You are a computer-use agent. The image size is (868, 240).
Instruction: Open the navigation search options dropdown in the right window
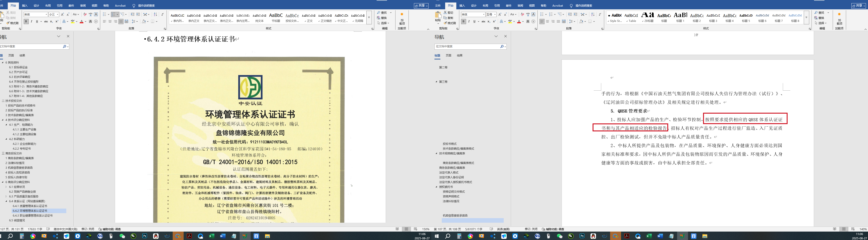[x=505, y=46]
